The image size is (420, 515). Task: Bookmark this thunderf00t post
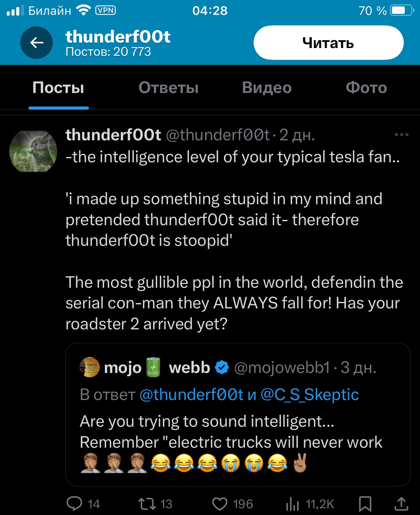[365, 504]
